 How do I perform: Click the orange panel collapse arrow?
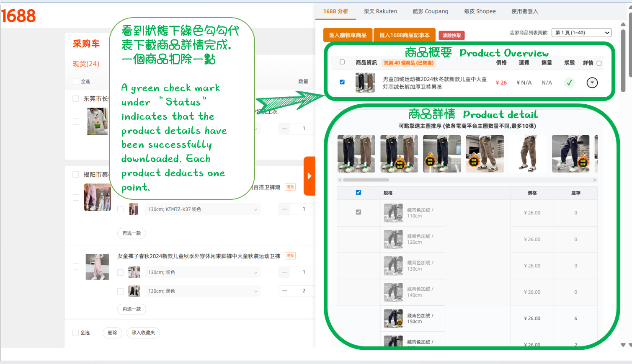310,176
